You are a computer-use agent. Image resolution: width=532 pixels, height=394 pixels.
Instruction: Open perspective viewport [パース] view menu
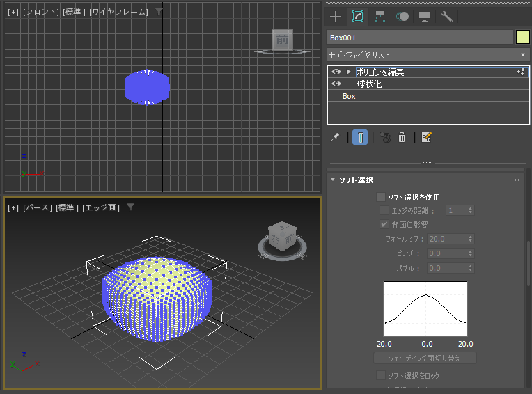[38, 207]
